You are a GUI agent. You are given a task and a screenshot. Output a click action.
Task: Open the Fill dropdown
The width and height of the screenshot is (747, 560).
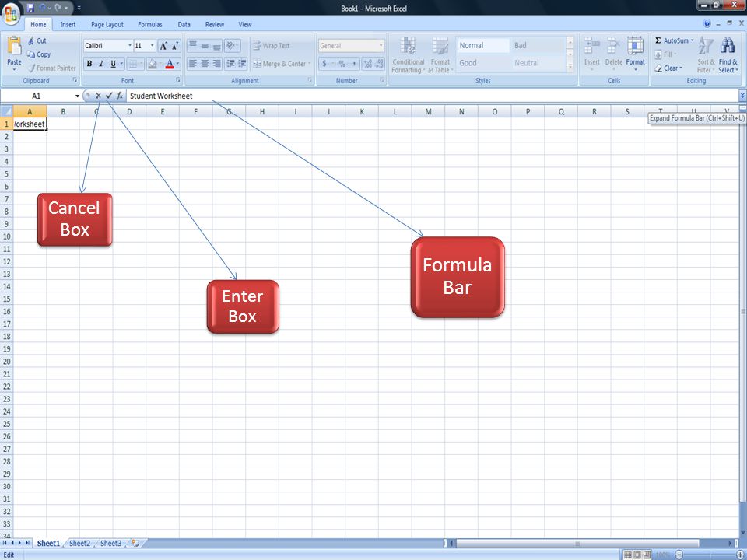[666, 54]
